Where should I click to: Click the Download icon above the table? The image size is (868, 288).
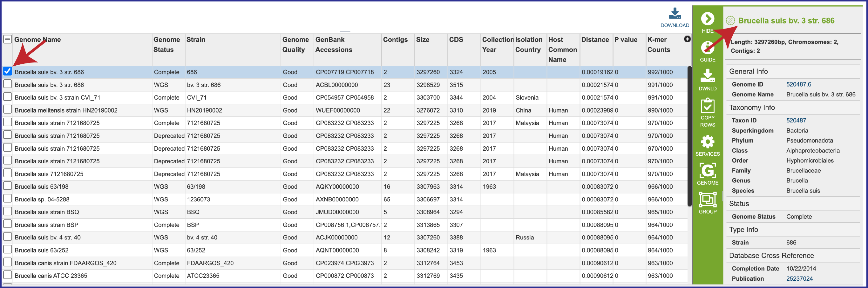pos(675,13)
